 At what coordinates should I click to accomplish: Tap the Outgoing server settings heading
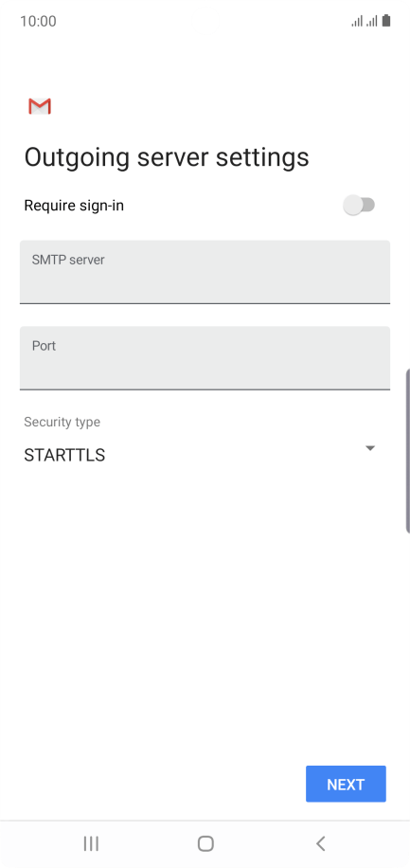coord(167,157)
